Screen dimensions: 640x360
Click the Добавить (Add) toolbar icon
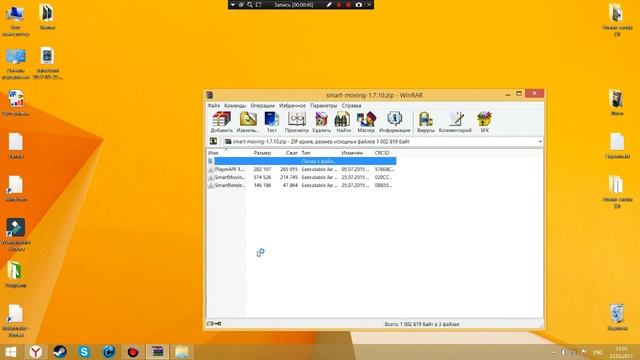[221, 122]
